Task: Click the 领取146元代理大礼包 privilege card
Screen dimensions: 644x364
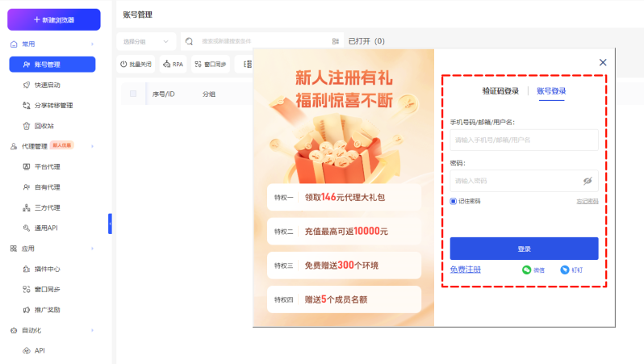Action: [x=344, y=197]
